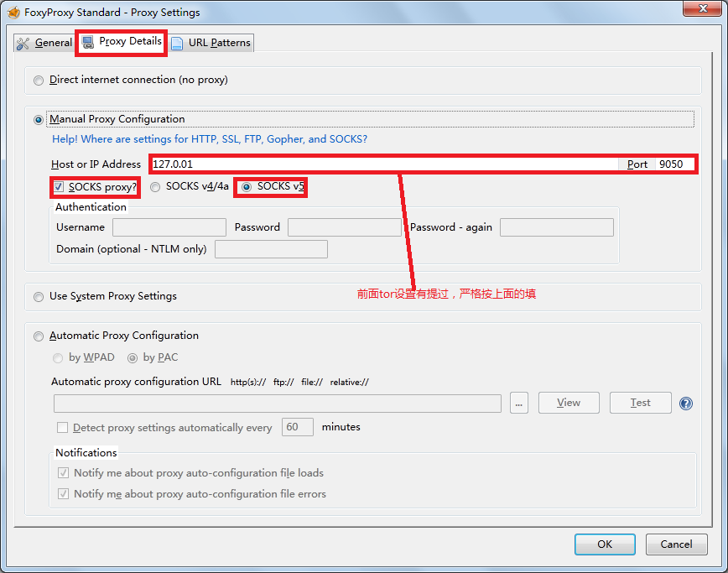Enable Detect proxy settings automatically checkbox
728x573 pixels.
pos(62,427)
